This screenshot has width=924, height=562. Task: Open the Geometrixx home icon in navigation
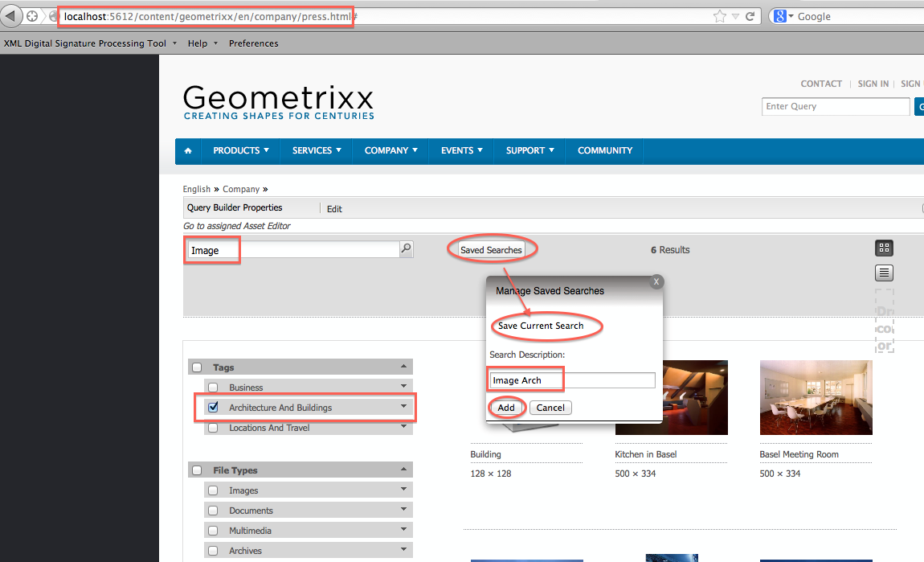188,151
